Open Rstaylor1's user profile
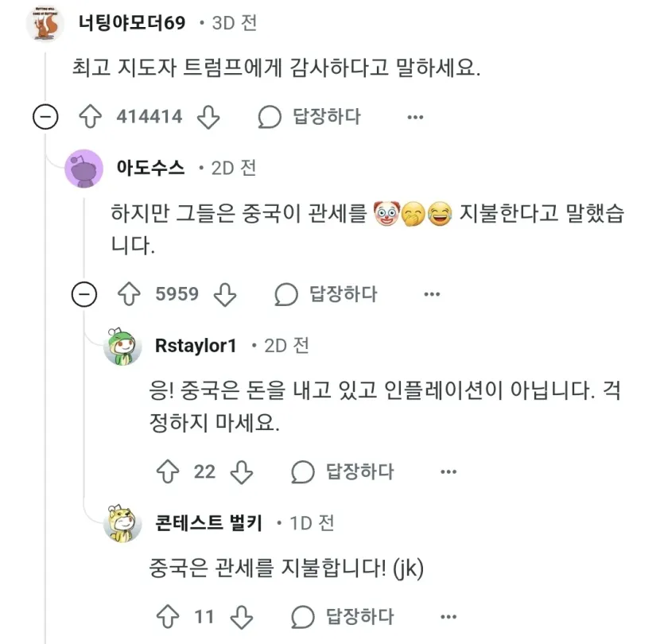 tap(196, 346)
